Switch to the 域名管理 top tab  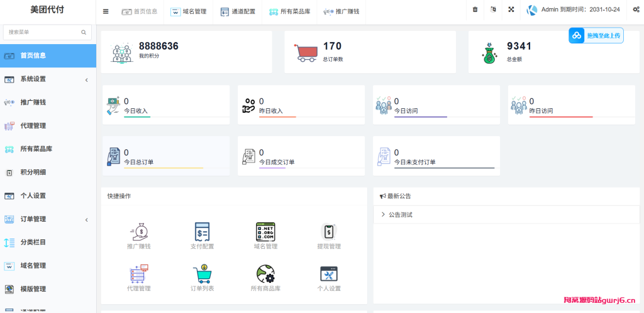click(188, 11)
